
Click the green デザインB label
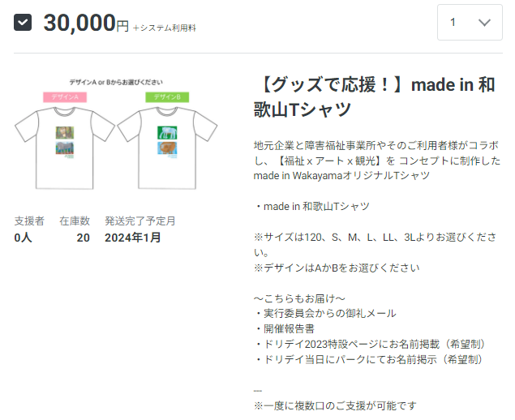pyautogui.click(x=167, y=97)
